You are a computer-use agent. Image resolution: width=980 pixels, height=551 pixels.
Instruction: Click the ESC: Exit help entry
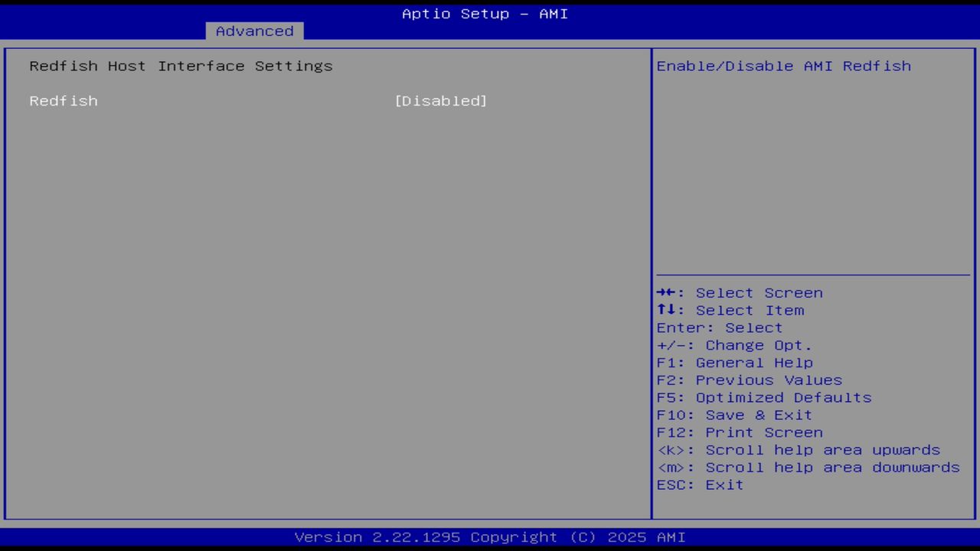click(x=699, y=484)
